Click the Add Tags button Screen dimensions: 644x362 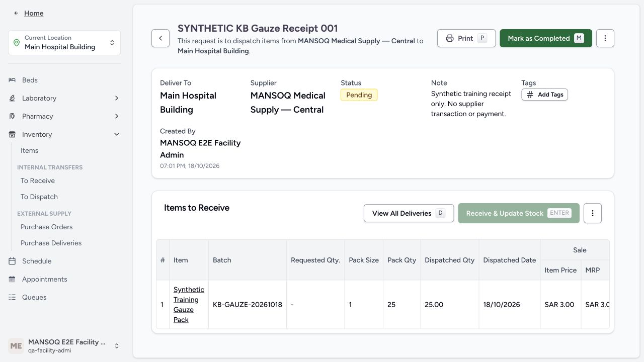[x=544, y=95]
